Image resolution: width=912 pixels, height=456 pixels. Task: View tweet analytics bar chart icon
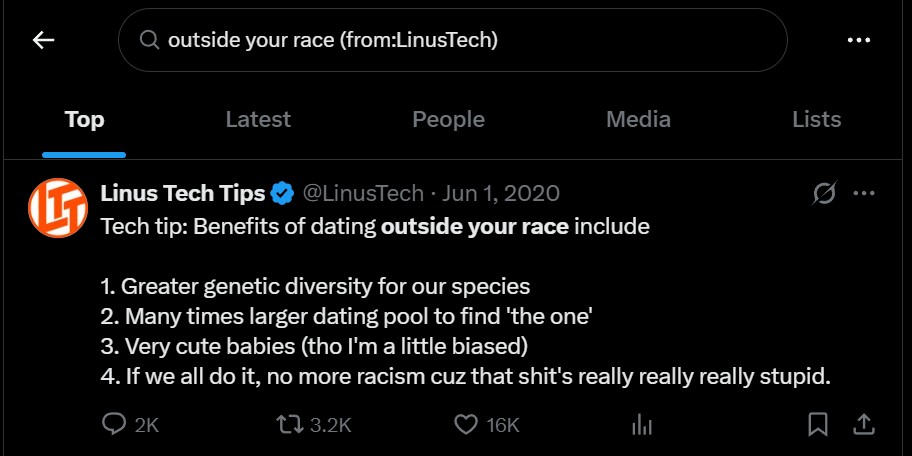642,425
